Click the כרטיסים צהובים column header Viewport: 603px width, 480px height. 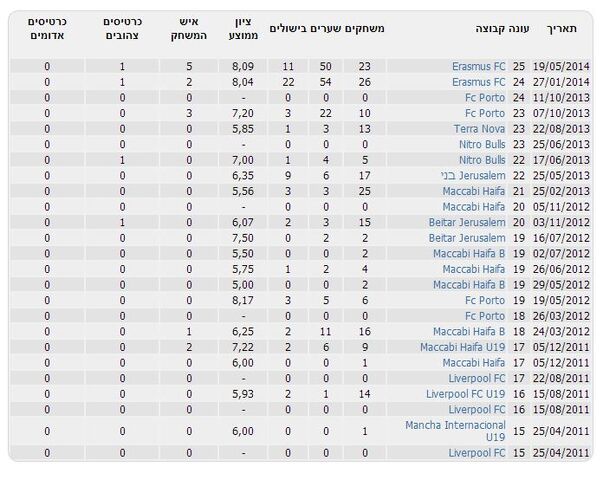coord(122,29)
